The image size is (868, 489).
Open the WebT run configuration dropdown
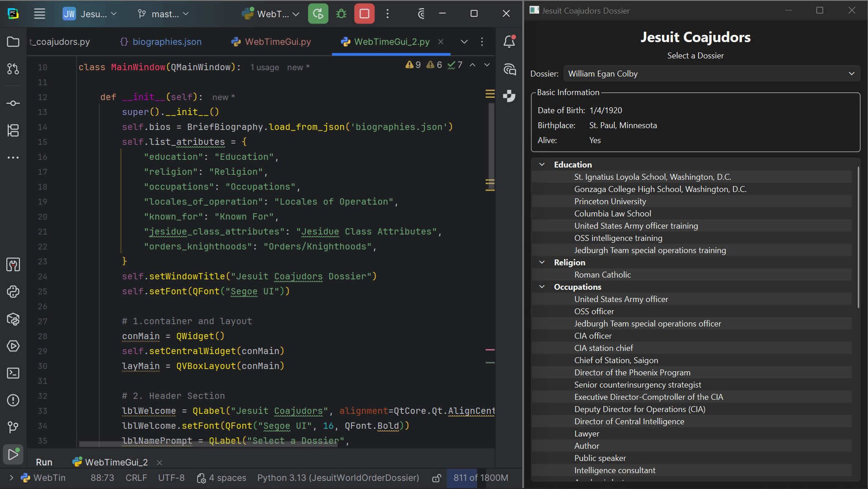(x=270, y=14)
